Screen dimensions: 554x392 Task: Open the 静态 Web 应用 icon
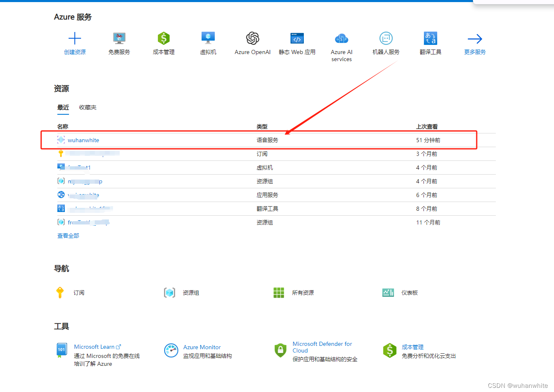click(297, 38)
